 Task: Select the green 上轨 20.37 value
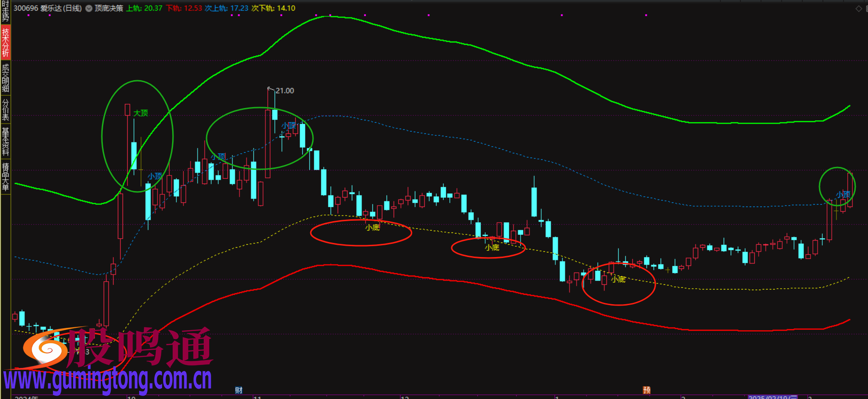(144, 8)
